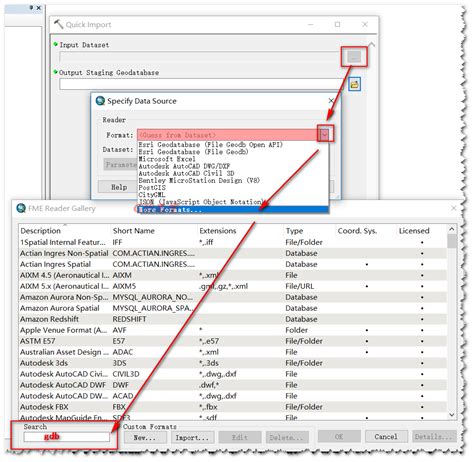Click the Quick Import hammer icon
This screenshot has width=474, height=462.
pos(59,24)
